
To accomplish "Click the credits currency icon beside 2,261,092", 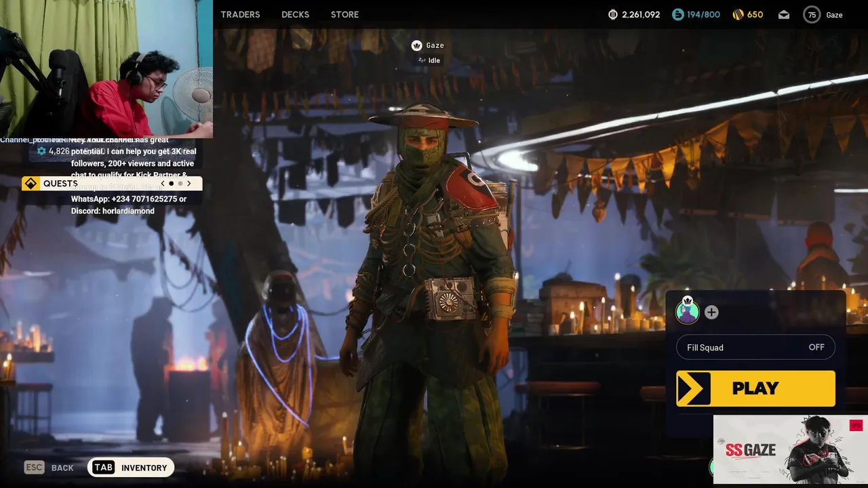I will coord(613,14).
